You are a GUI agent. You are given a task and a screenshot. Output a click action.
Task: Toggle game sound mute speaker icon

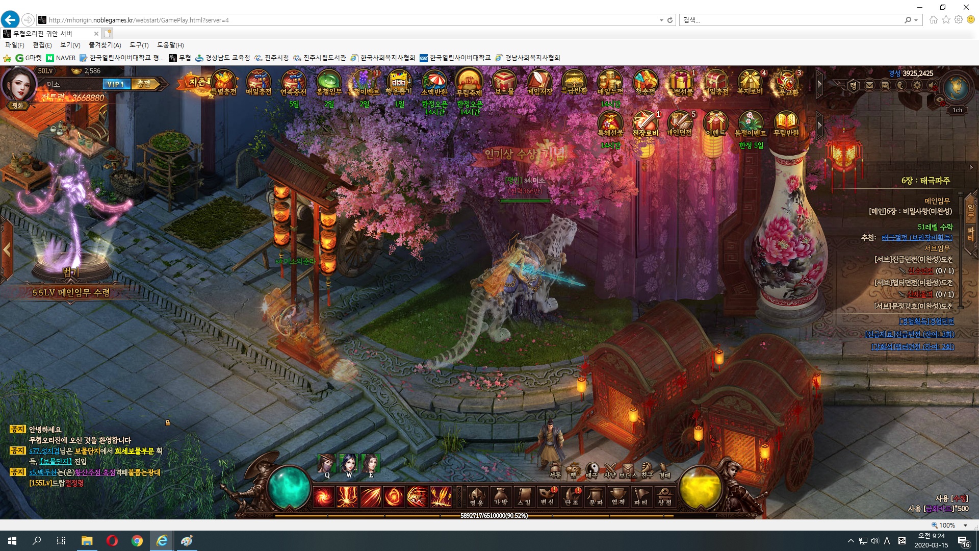(933, 86)
